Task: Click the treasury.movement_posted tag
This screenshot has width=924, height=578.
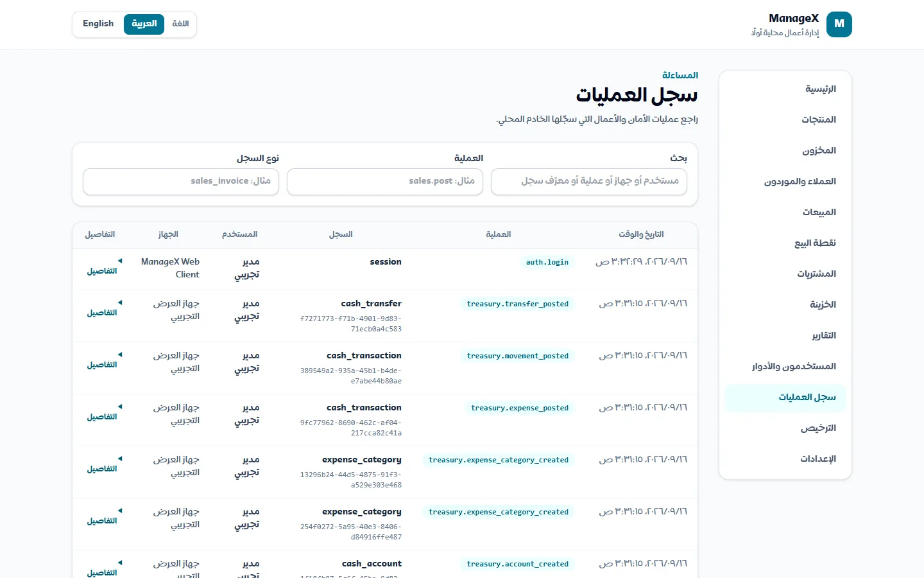Action: (x=518, y=356)
